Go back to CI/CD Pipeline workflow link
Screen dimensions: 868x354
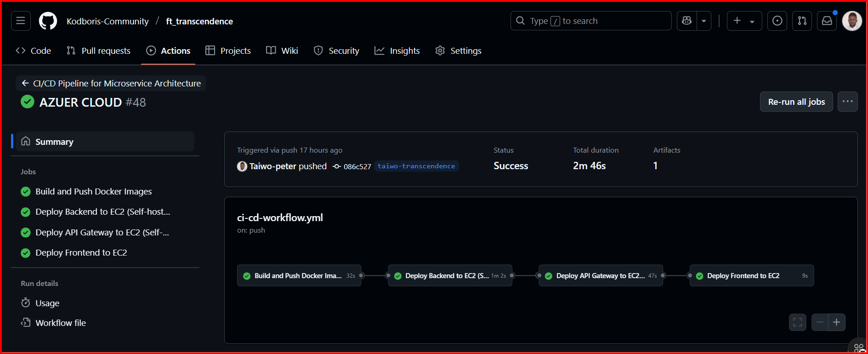coord(111,83)
